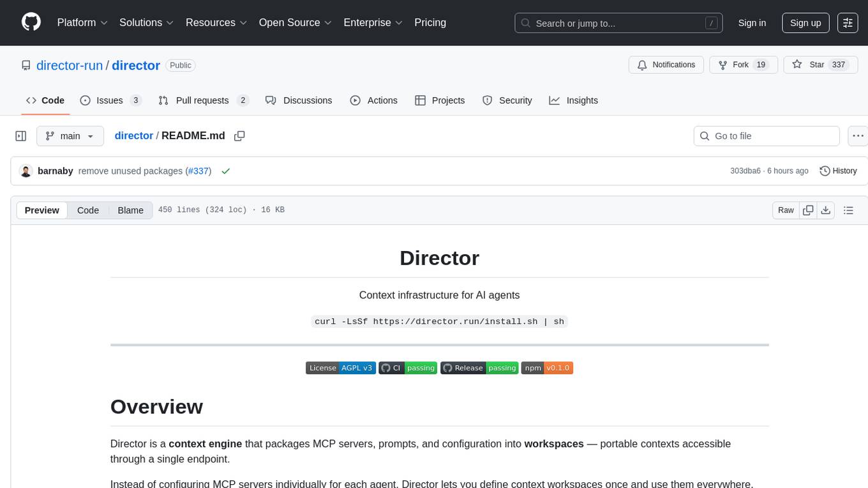
Task: Open the file History
Action: point(838,171)
